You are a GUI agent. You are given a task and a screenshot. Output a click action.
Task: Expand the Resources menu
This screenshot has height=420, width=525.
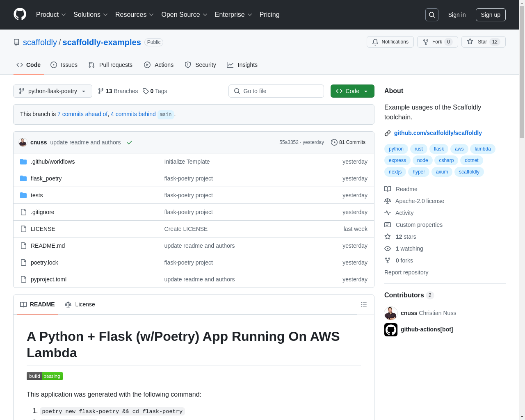134,15
